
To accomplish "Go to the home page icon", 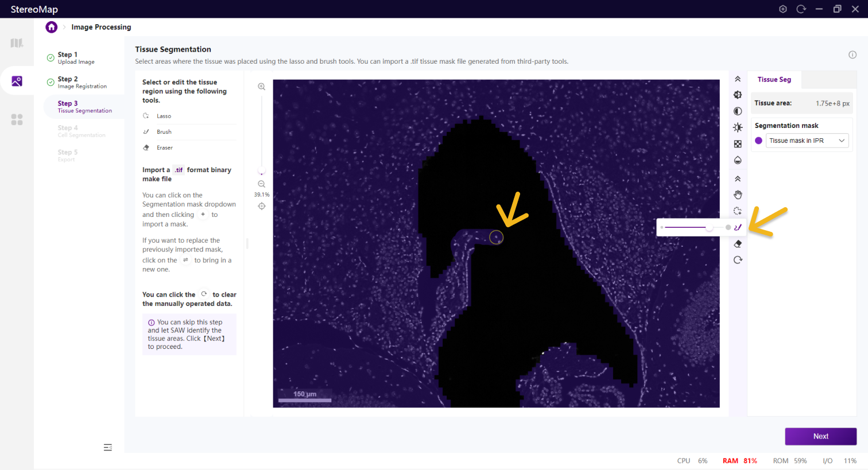I will (x=52, y=27).
